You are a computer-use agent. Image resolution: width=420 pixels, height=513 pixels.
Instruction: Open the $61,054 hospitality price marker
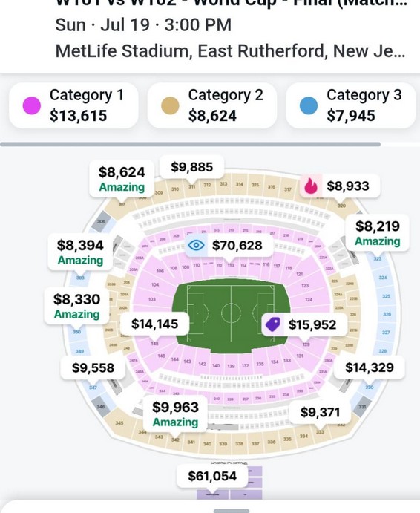[x=212, y=476]
